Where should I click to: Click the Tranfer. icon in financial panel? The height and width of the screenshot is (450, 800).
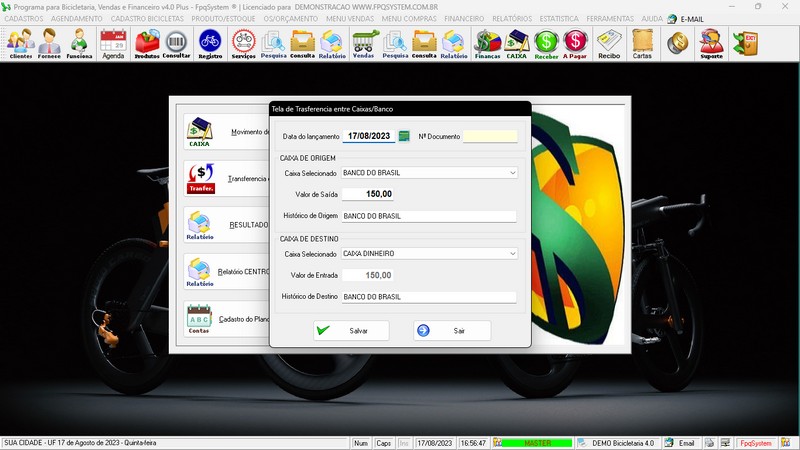(x=201, y=179)
